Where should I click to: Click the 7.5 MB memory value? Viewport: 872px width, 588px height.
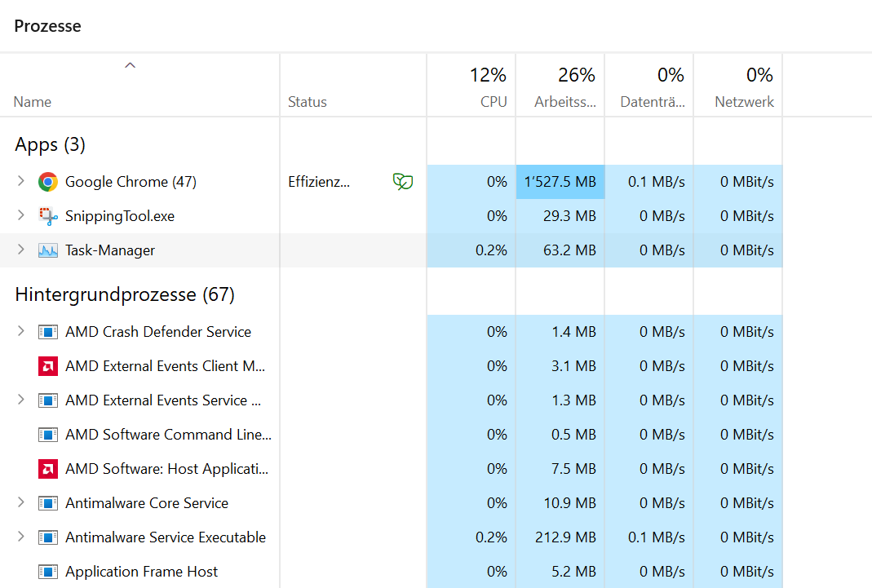[x=573, y=469]
